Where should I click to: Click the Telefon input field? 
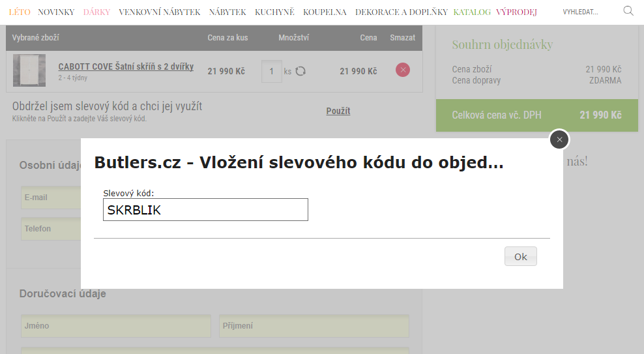51,229
